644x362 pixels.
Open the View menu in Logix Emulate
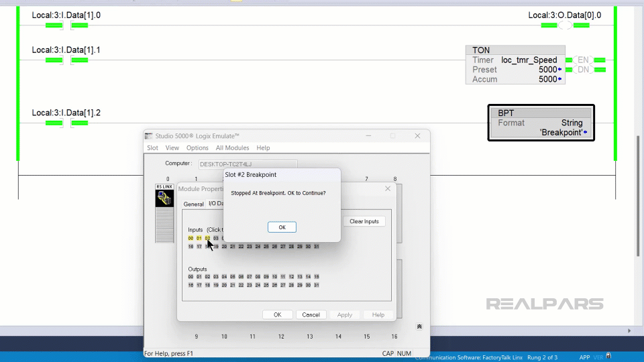(172, 147)
